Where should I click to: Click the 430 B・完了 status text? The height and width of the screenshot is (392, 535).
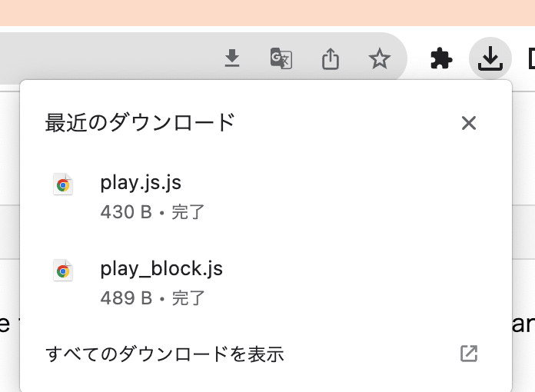(x=152, y=212)
